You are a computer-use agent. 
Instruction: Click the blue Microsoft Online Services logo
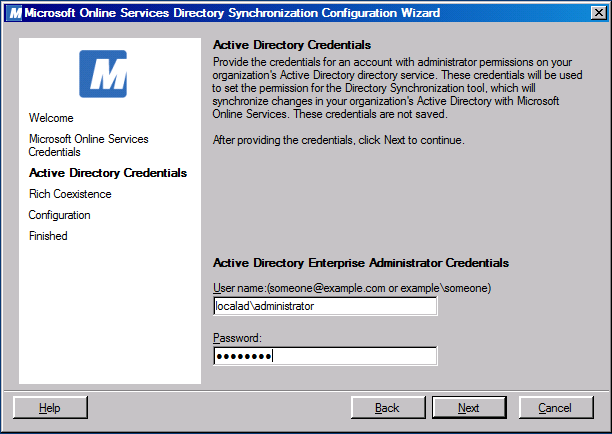[103, 73]
